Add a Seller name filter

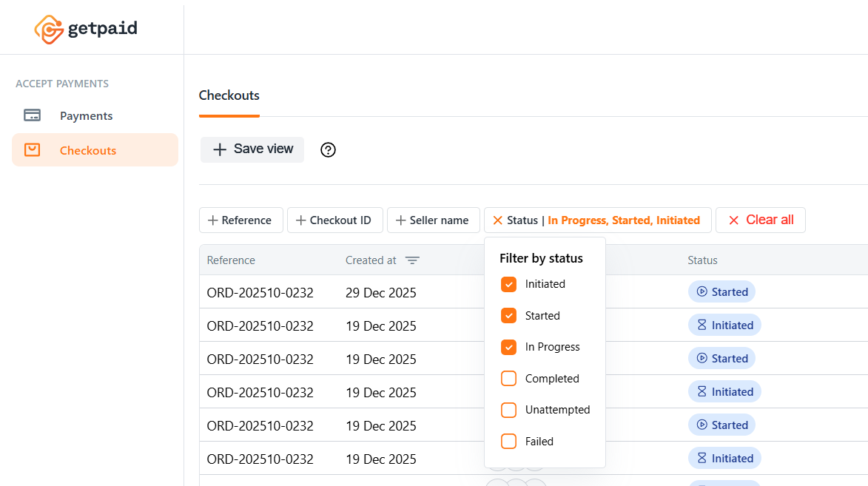[433, 220]
